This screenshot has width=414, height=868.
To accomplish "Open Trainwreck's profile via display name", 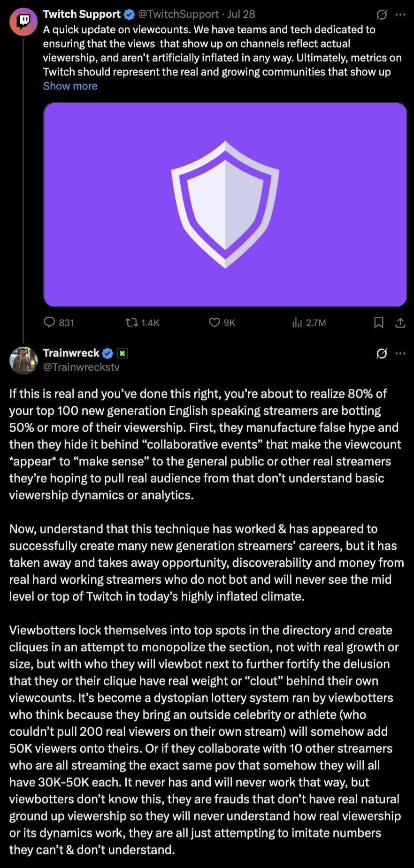I will point(71,353).
